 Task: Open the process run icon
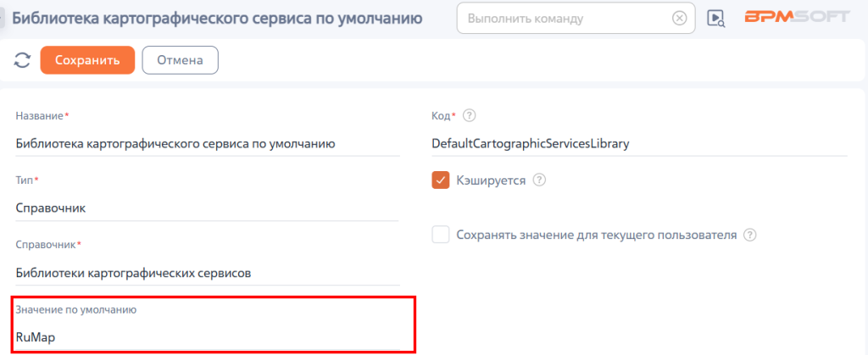716,19
